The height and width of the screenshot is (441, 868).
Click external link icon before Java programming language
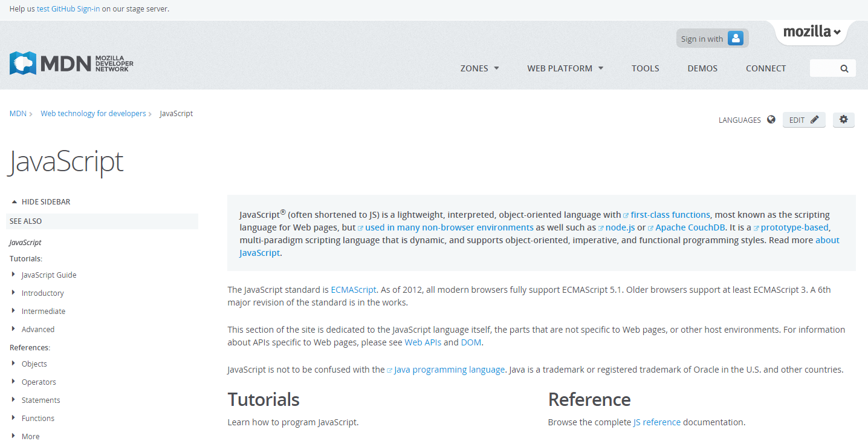[x=390, y=370]
